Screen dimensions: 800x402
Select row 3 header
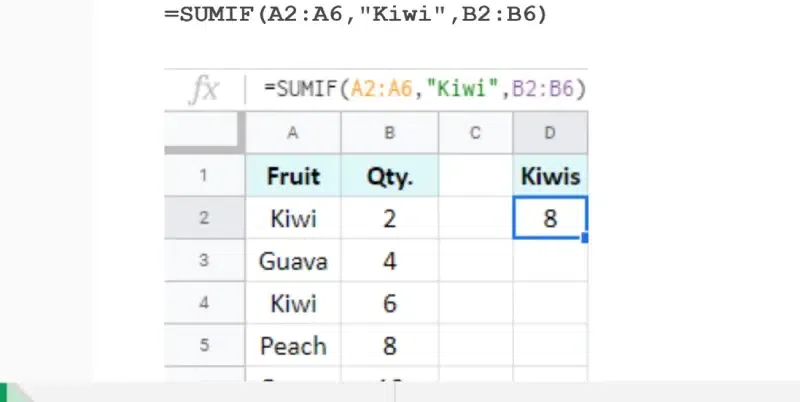[x=204, y=261]
